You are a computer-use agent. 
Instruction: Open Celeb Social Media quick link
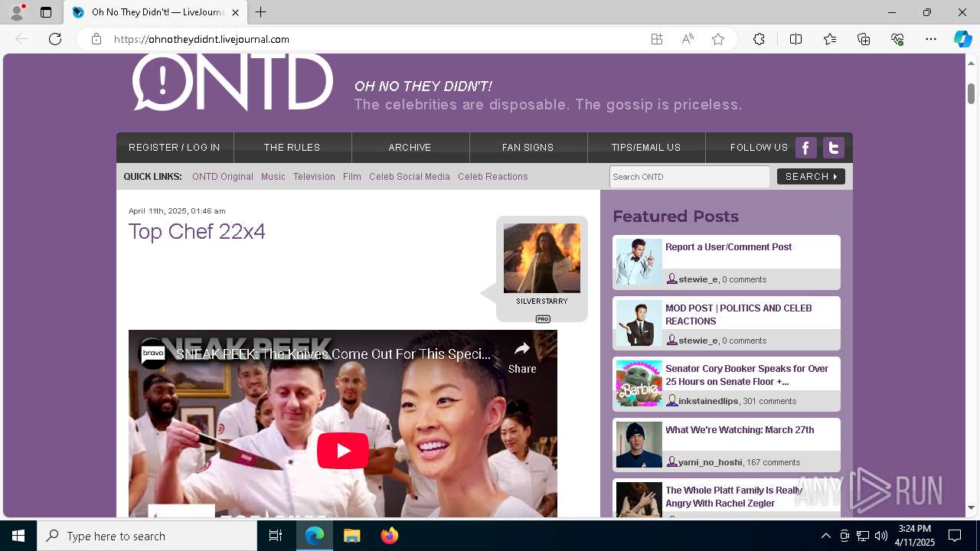tap(410, 177)
